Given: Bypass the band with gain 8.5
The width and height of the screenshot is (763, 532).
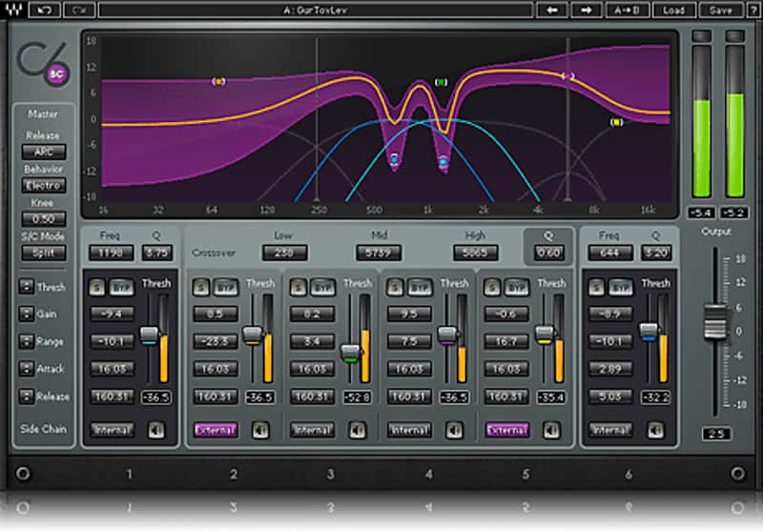Looking at the screenshot, I should (225, 287).
